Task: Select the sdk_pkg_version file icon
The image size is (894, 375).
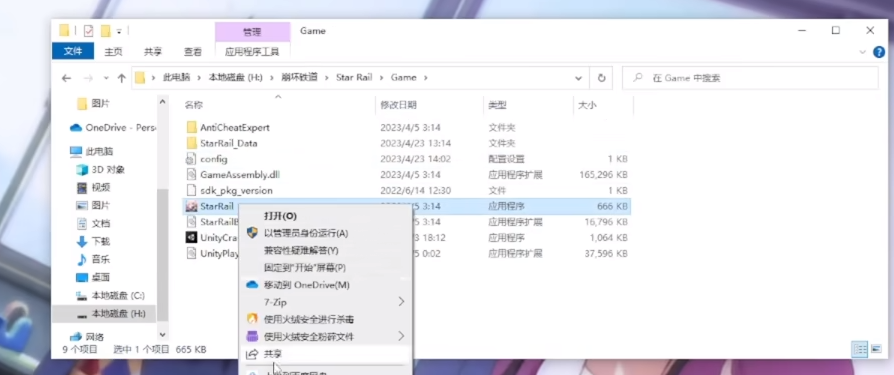Action: [192, 190]
